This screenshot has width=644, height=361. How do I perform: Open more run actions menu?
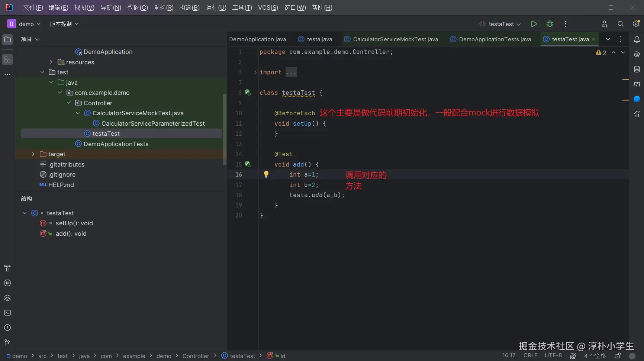[x=566, y=24]
